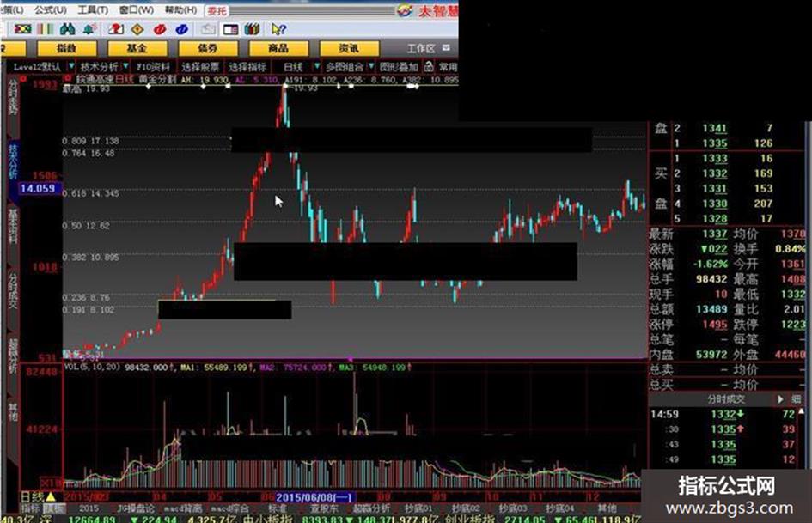Click the lock icon beside 图形叠加
This screenshot has width=812, height=523.
coord(429,66)
